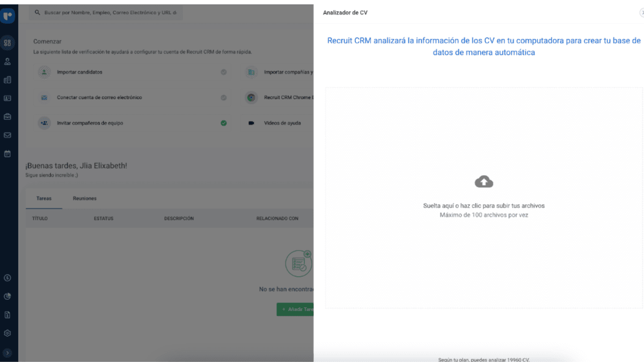Open the Companies building icon in sidebar
Viewport: 644px width, 362px height.
pos(7,79)
